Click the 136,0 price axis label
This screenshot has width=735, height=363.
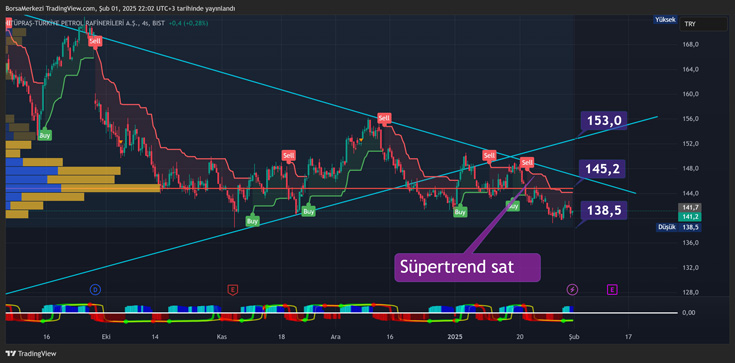691,243
